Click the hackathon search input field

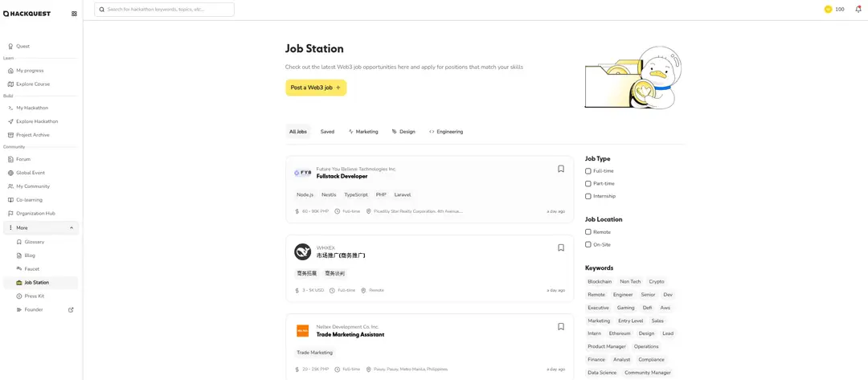165,10
